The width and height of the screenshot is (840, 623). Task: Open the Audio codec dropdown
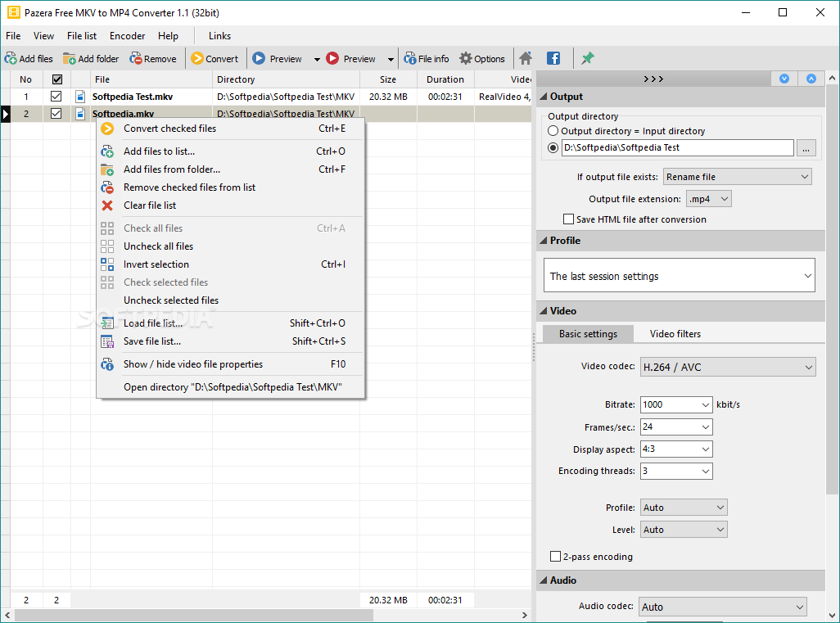723,607
